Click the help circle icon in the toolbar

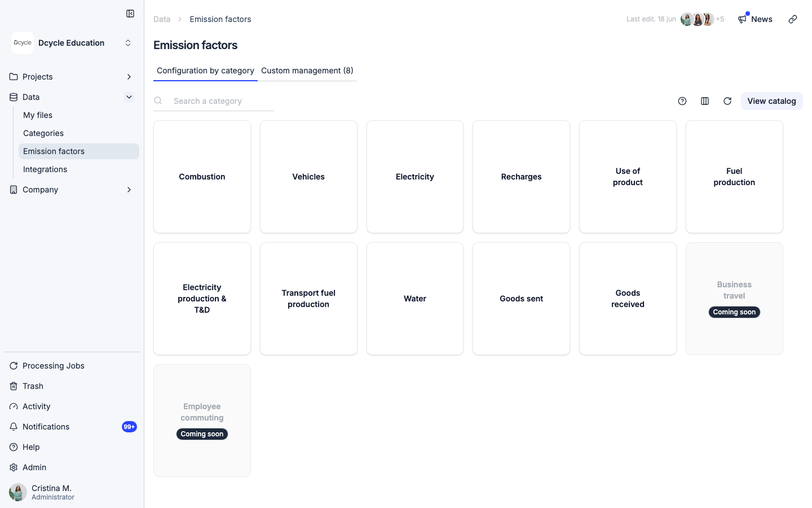[682, 101]
